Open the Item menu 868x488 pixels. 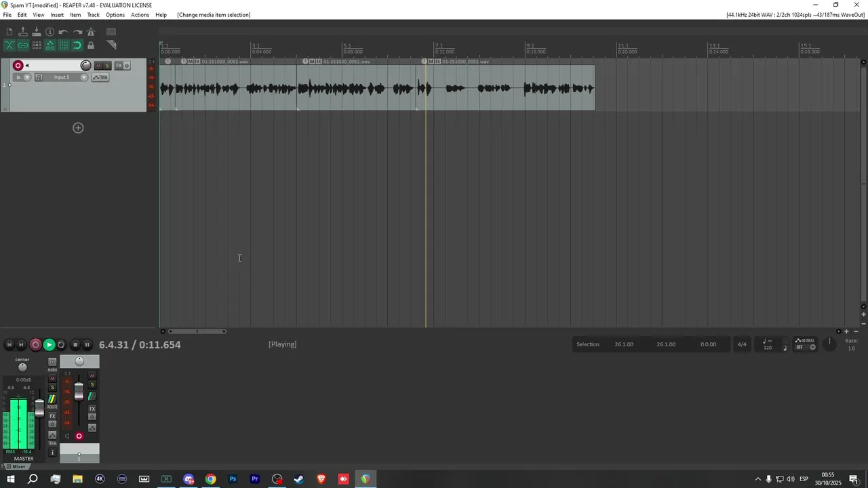pyautogui.click(x=75, y=15)
